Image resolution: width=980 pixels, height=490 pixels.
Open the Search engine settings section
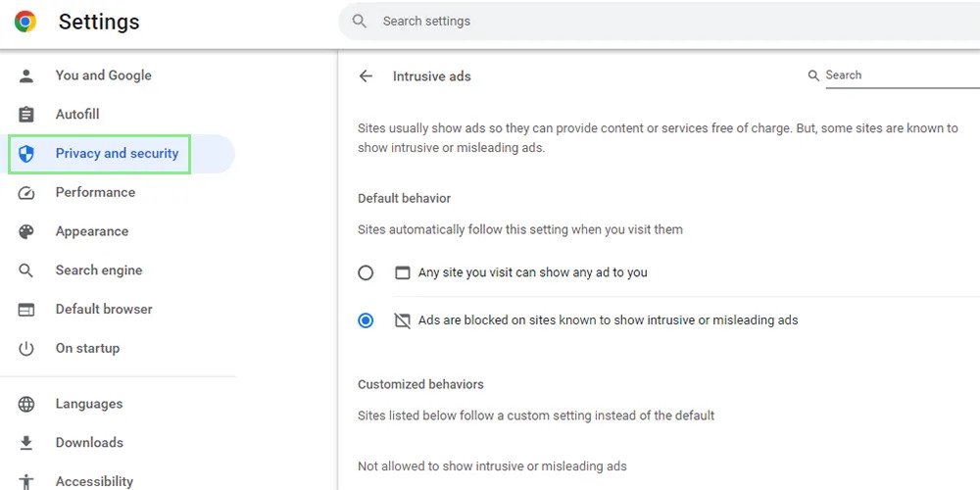click(98, 270)
